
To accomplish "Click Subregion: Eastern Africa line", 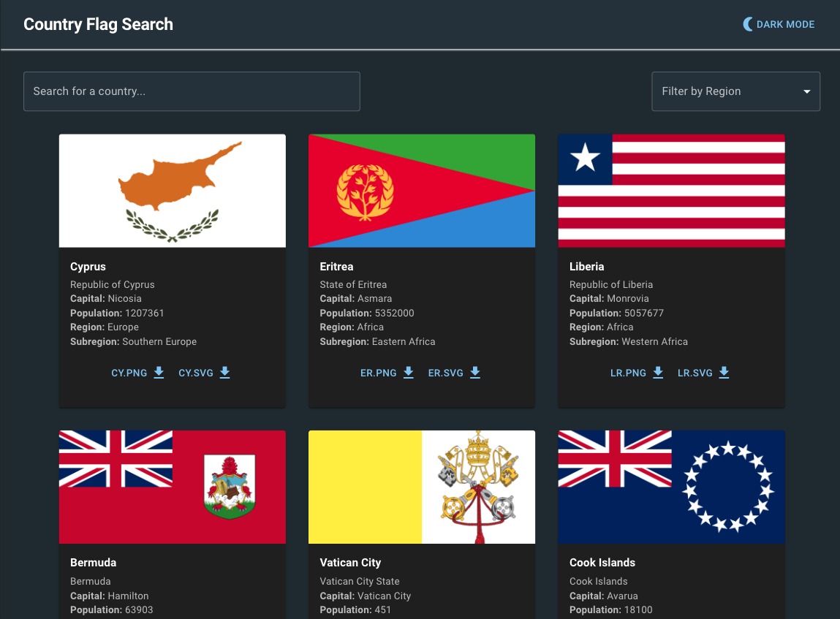I will pos(378,341).
